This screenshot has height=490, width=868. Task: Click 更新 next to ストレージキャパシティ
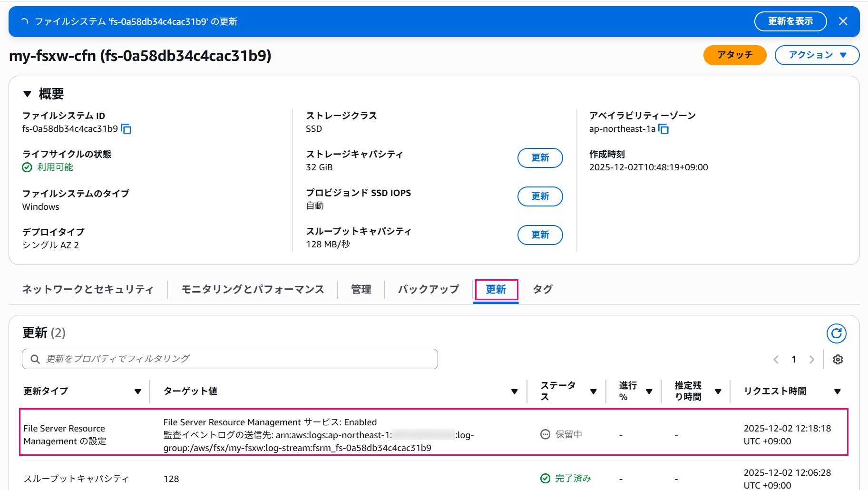pos(540,158)
